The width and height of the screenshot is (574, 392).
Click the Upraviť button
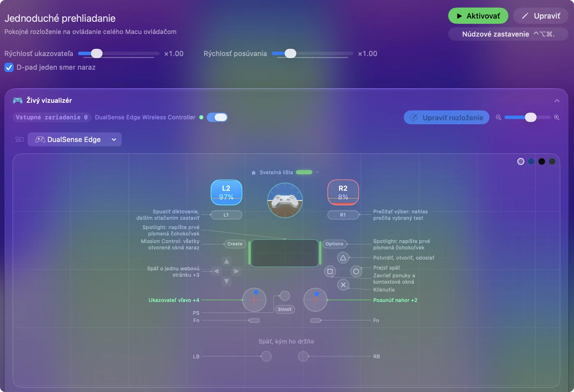tap(541, 16)
